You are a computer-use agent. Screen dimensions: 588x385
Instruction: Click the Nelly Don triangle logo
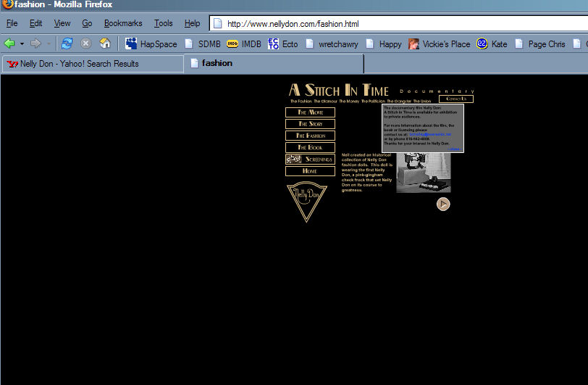tap(307, 202)
